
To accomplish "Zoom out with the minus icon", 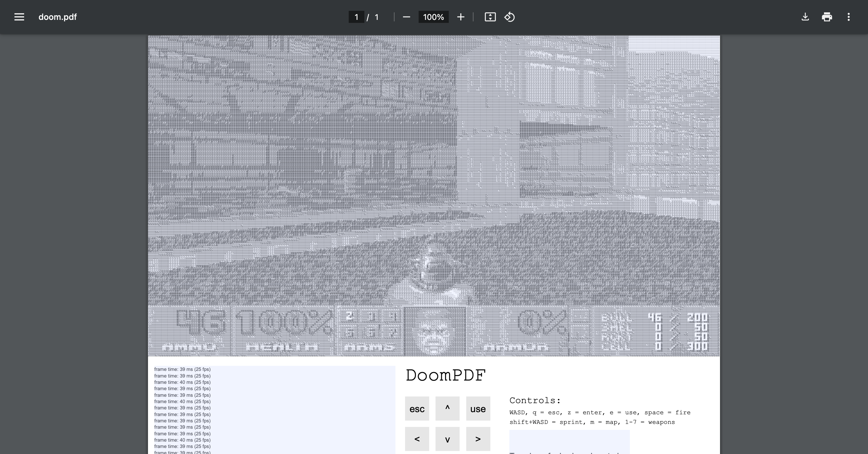I will [x=406, y=17].
